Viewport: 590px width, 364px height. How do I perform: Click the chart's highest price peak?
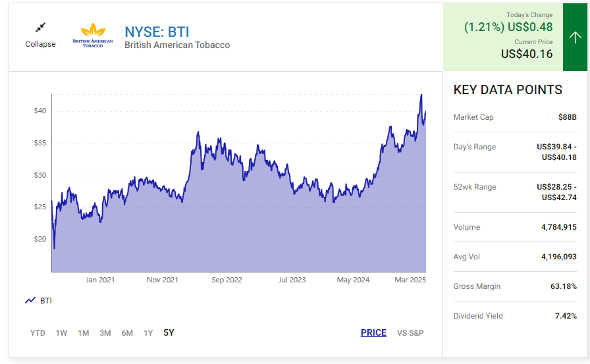(x=421, y=95)
